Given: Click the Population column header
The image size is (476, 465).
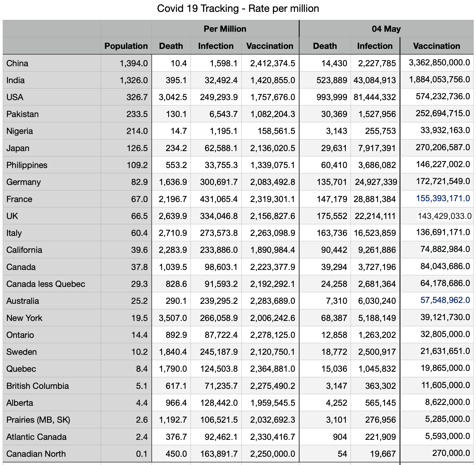Looking at the screenshot, I should [126, 46].
